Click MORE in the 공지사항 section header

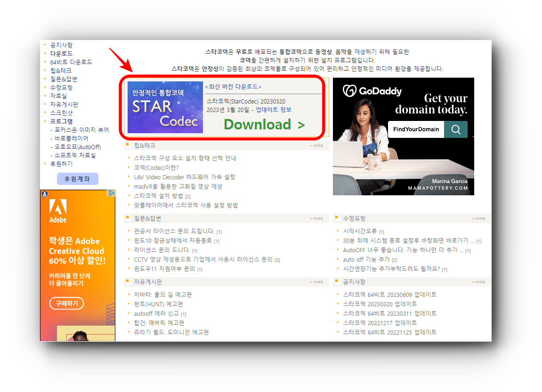[x=480, y=282]
